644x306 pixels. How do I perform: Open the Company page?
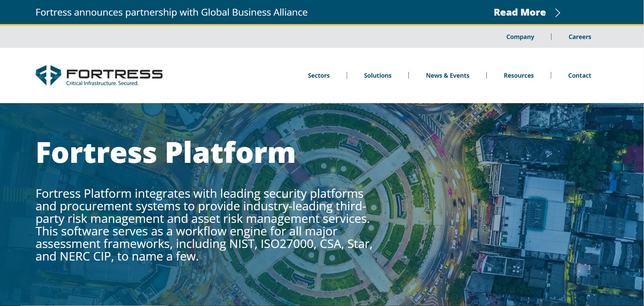[x=520, y=37]
